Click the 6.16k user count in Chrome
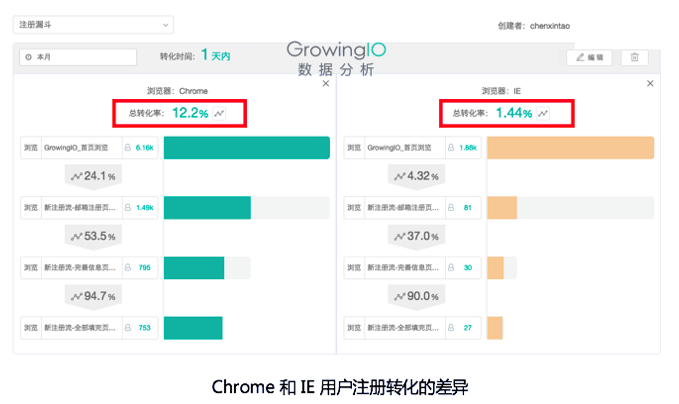The image size is (679, 404). (x=144, y=148)
